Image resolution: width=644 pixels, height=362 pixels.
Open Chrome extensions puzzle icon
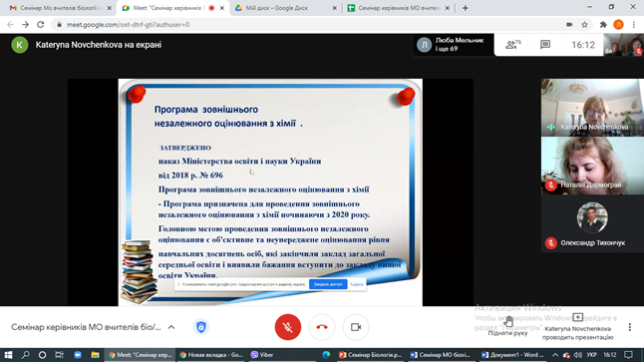pos(603,25)
